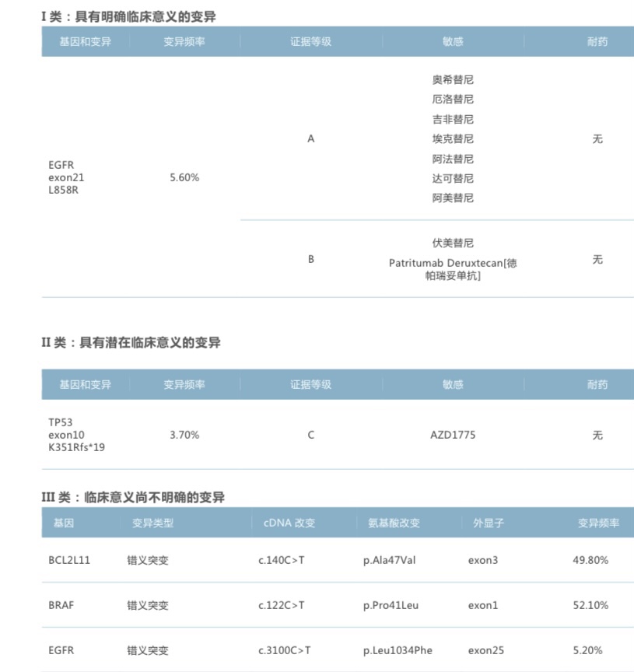This screenshot has width=634, height=672.
Task: Select drug name '达可替尼'
Action: (x=453, y=178)
